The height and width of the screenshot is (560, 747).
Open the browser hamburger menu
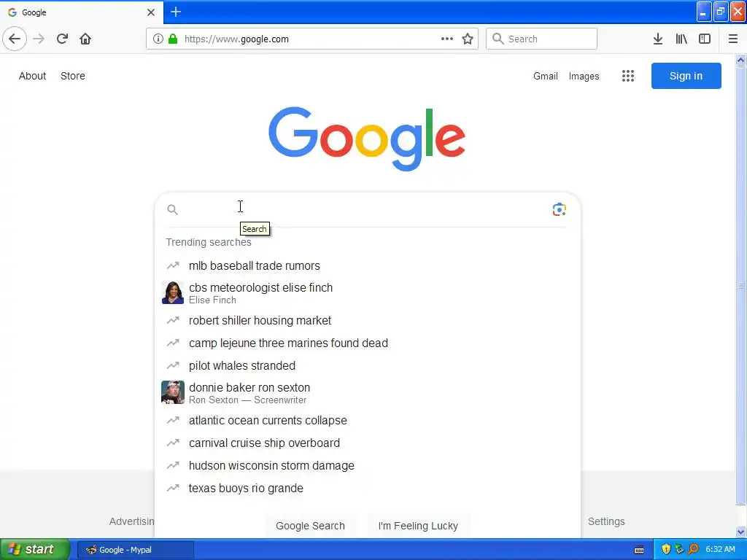[x=733, y=39]
